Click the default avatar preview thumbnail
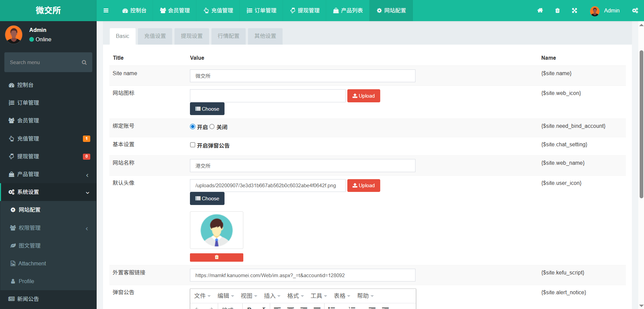Screen dimensions: 644x309 216,230
